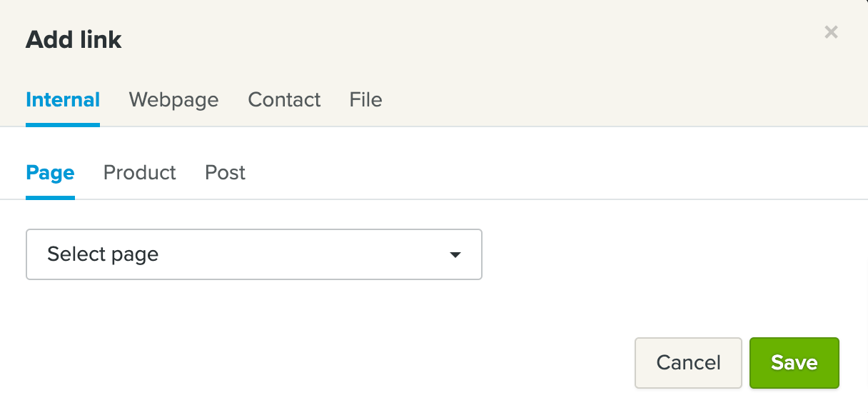The height and width of the screenshot is (413, 868).
Task: Open the Webpage link tab
Action: tap(173, 100)
